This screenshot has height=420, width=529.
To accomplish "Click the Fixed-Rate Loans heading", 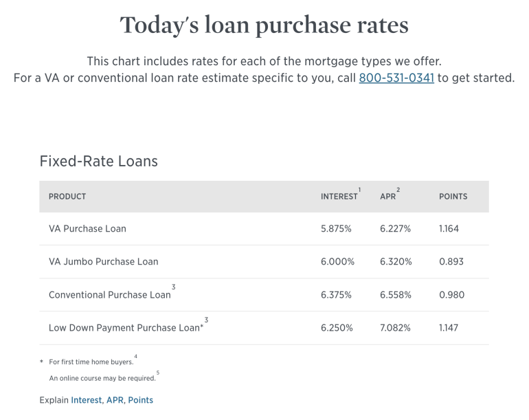I will (x=99, y=162).
